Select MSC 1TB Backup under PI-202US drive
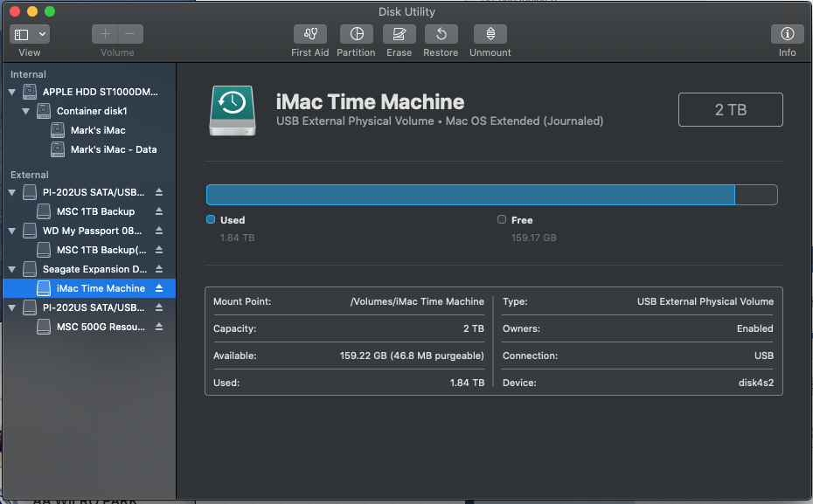The width and height of the screenshot is (813, 504). [95, 211]
